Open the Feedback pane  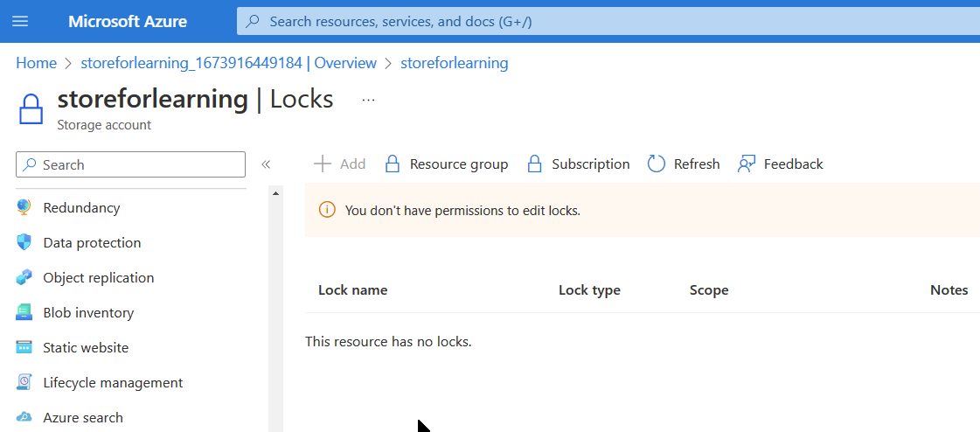[x=780, y=164]
